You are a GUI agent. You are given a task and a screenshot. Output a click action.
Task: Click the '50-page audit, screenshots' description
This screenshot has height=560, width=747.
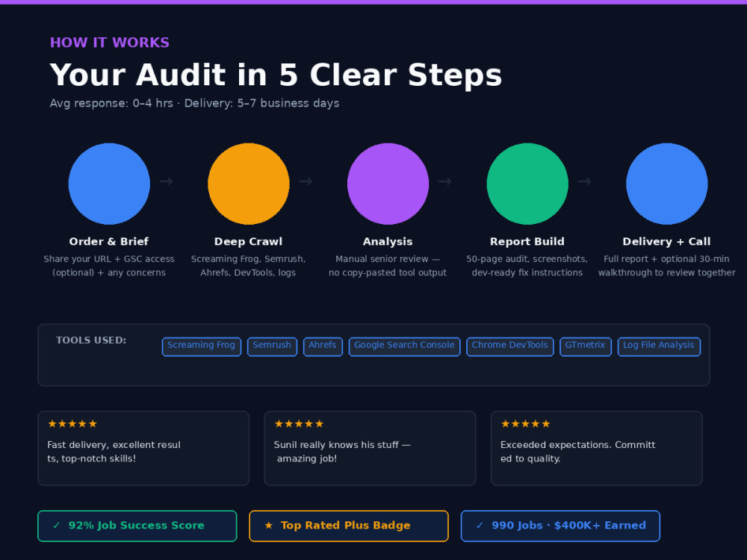click(527, 266)
